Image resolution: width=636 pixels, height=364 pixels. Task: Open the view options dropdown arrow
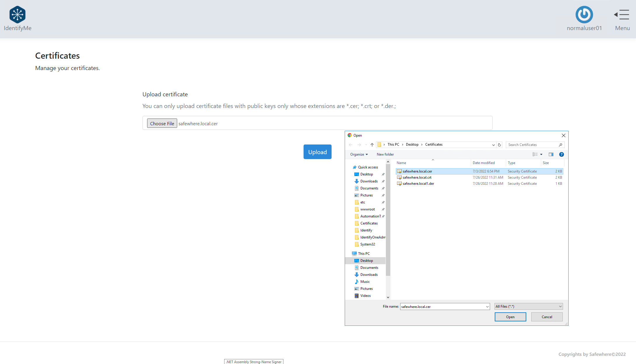pyautogui.click(x=541, y=154)
